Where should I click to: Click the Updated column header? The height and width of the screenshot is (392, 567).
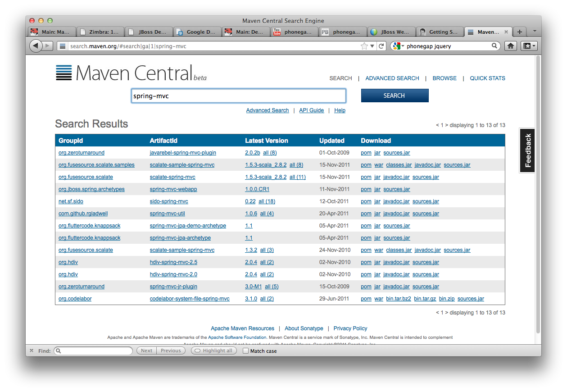332,141
